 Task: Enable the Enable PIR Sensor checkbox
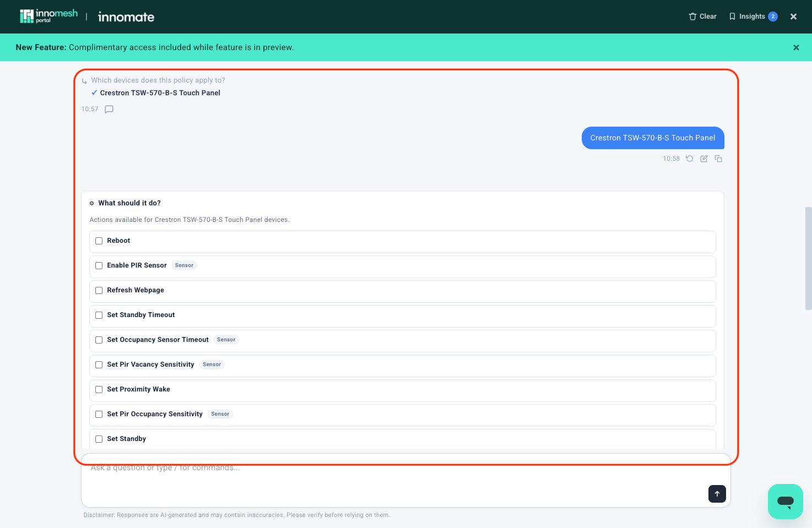[99, 265]
